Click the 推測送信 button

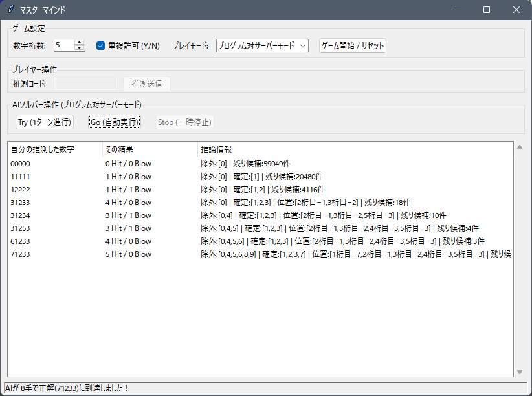click(x=146, y=84)
